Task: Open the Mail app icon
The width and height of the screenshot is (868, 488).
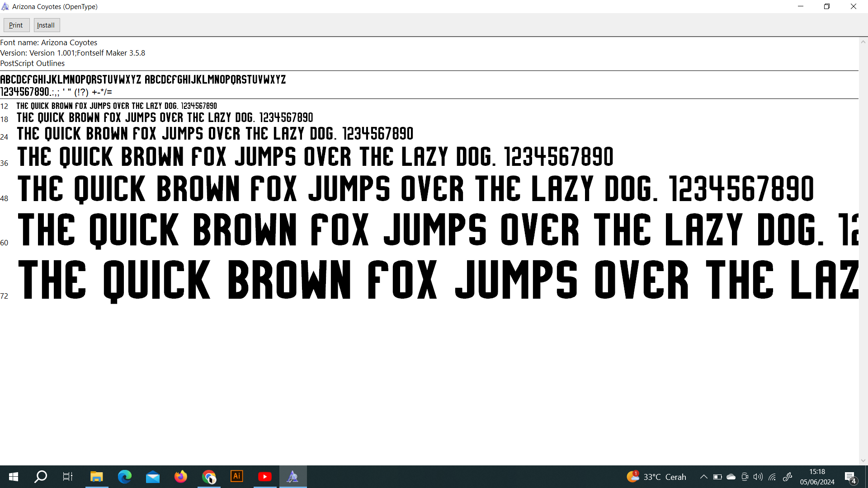Action: pyautogui.click(x=153, y=477)
